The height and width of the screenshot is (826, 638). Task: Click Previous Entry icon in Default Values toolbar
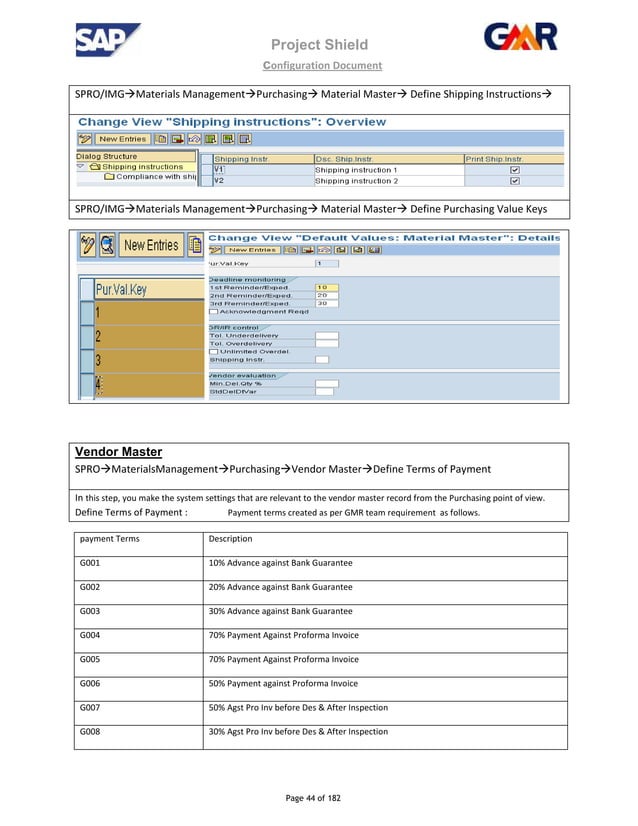(340, 250)
